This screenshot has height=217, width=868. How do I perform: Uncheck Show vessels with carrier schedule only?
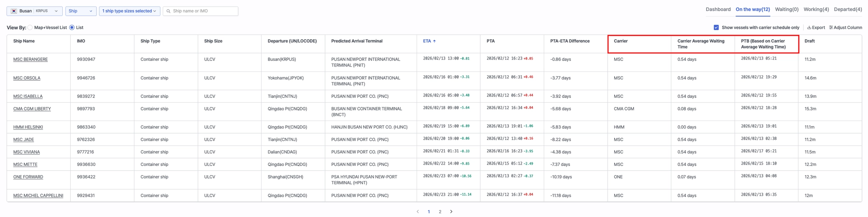tap(716, 28)
